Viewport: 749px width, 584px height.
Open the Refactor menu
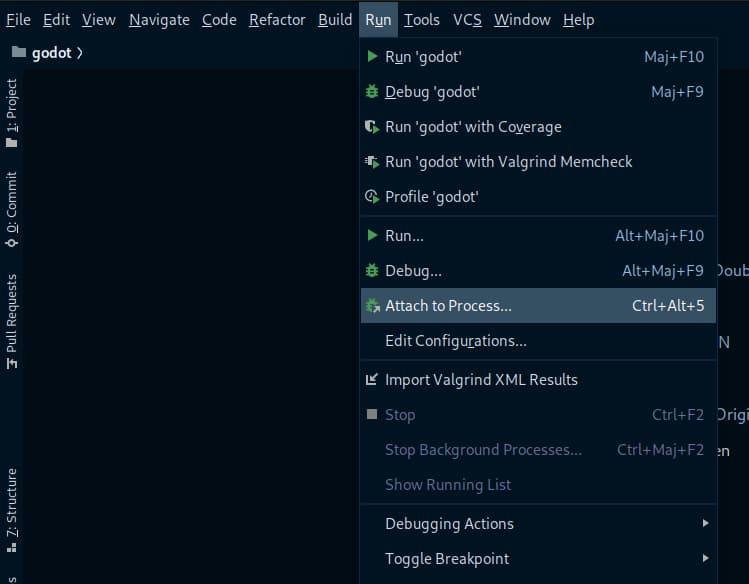point(277,20)
